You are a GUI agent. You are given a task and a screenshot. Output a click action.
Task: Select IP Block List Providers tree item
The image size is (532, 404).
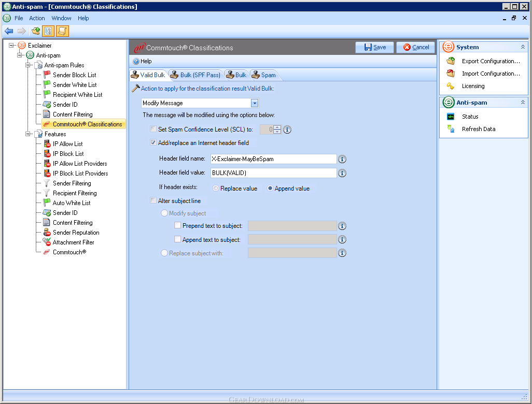click(x=80, y=173)
